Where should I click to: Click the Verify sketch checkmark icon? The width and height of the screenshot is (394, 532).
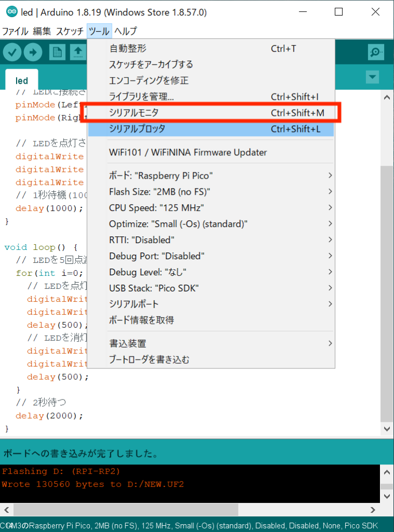coord(12,52)
